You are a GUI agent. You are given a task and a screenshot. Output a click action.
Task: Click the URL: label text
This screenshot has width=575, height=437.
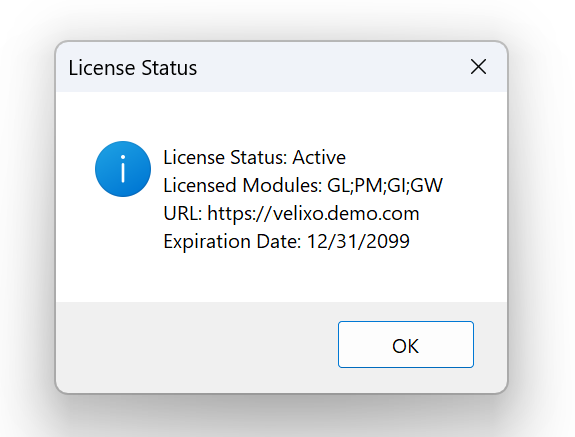pos(183,213)
